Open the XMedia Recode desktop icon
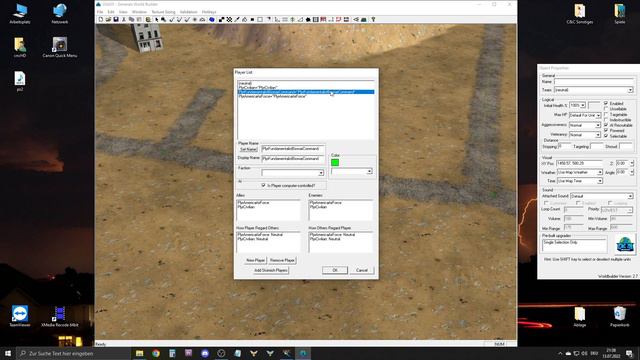The width and height of the screenshot is (640, 360). [60, 316]
